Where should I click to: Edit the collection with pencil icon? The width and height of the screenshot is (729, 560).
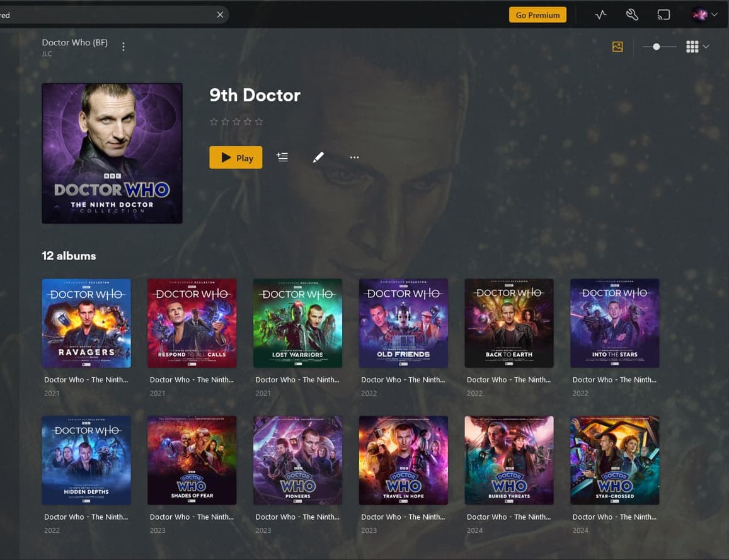tap(318, 157)
